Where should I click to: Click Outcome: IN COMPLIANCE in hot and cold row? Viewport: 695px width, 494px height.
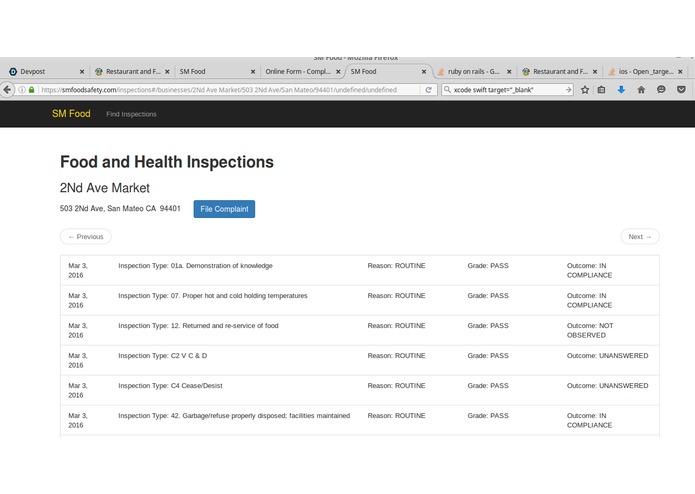coord(590,300)
